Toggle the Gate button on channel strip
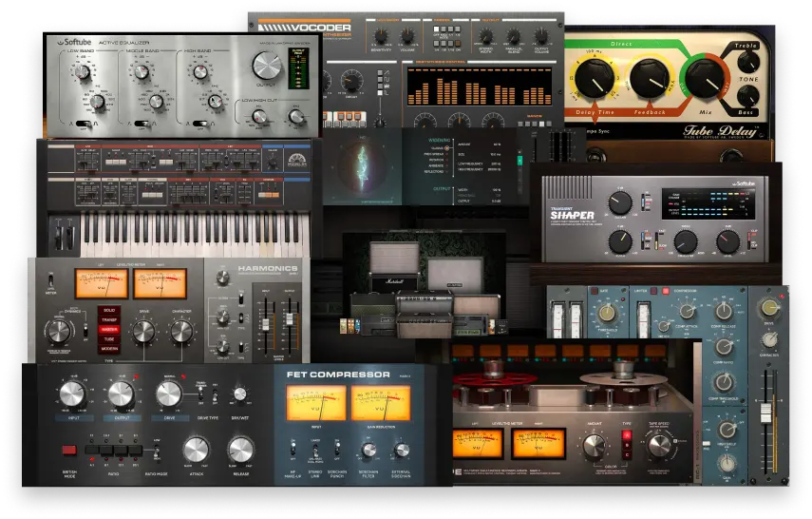The height and width of the screenshot is (519, 812). (595, 292)
